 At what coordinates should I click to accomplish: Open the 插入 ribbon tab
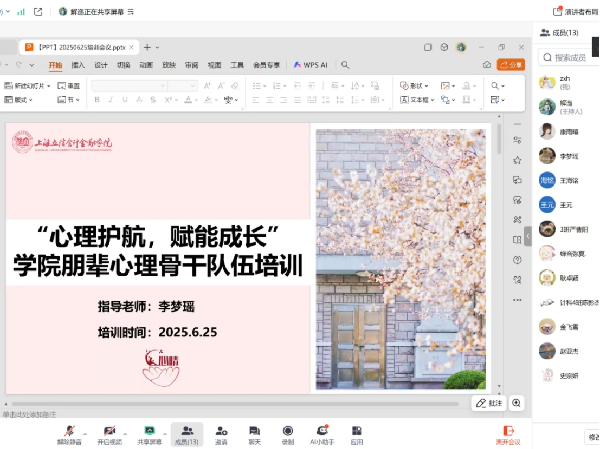point(78,65)
